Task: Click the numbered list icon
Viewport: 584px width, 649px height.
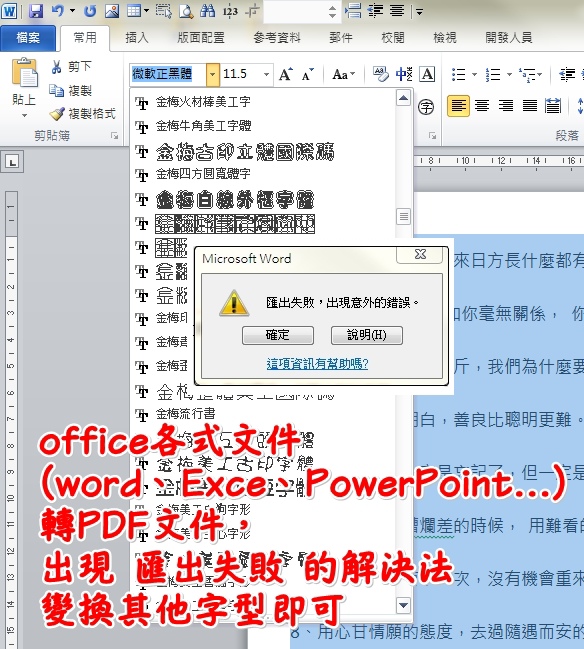Action: point(493,75)
